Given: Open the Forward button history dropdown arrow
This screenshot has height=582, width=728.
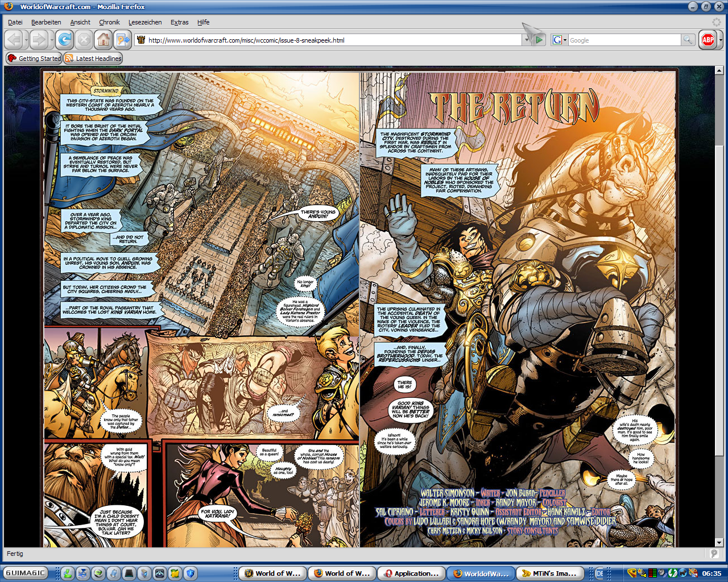Looking at the screenshot, I should pos(51,39).
